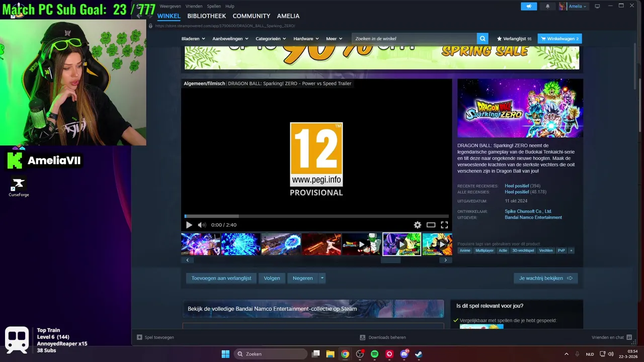
Task: Open Google Chrome from the taskbar
Action: click(345, 354)
